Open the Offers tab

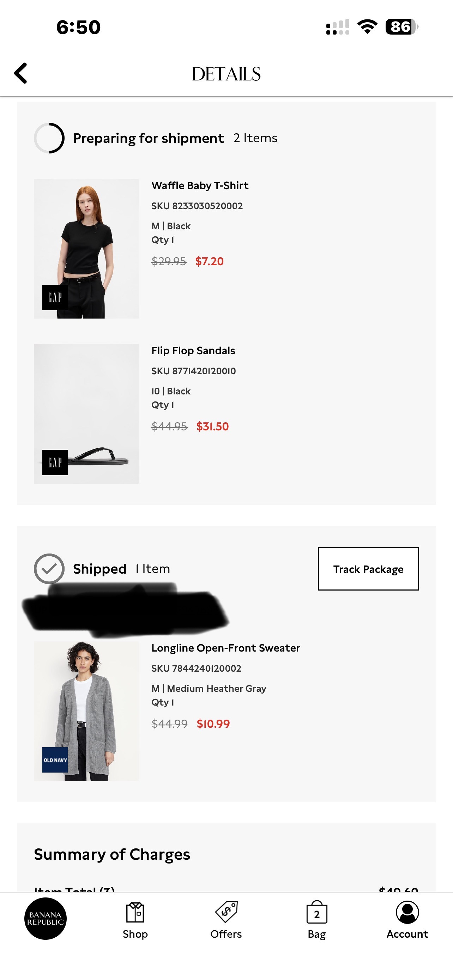coord(226,920)
